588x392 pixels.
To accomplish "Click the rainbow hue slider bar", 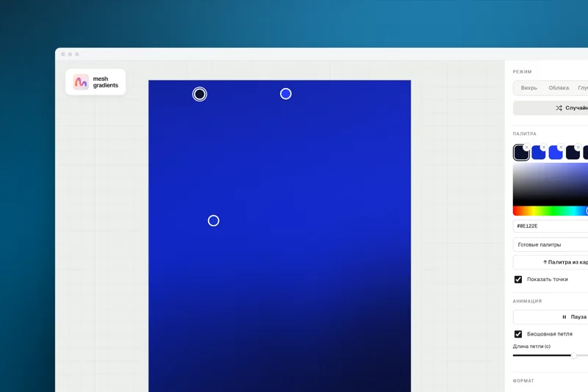I will [x=551, y=211].
